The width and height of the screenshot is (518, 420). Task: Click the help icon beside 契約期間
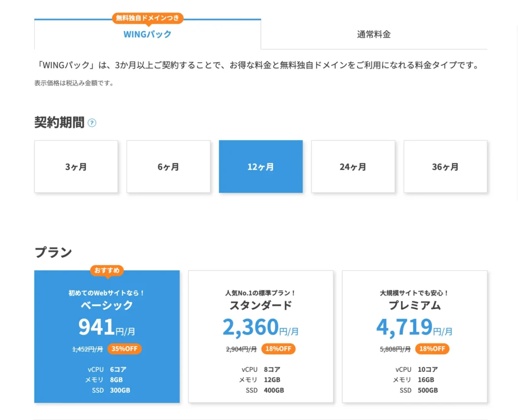pos(92,122)
